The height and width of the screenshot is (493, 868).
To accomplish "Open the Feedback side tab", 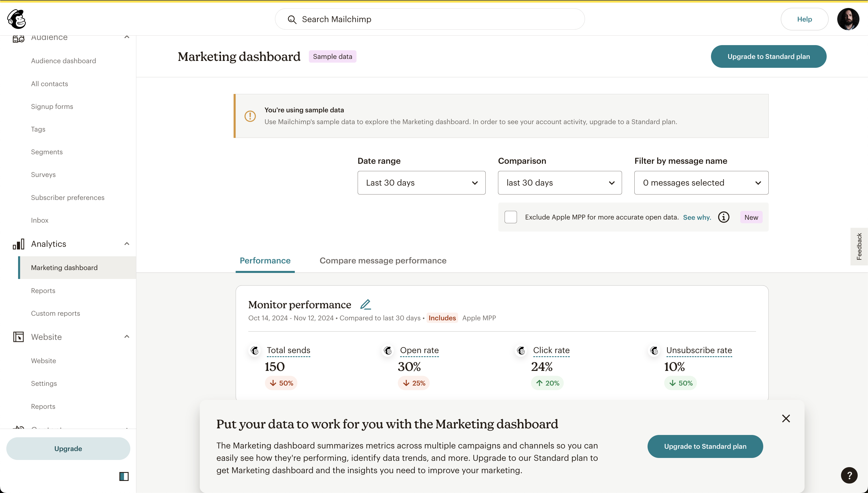I will [x=859, y=246].
